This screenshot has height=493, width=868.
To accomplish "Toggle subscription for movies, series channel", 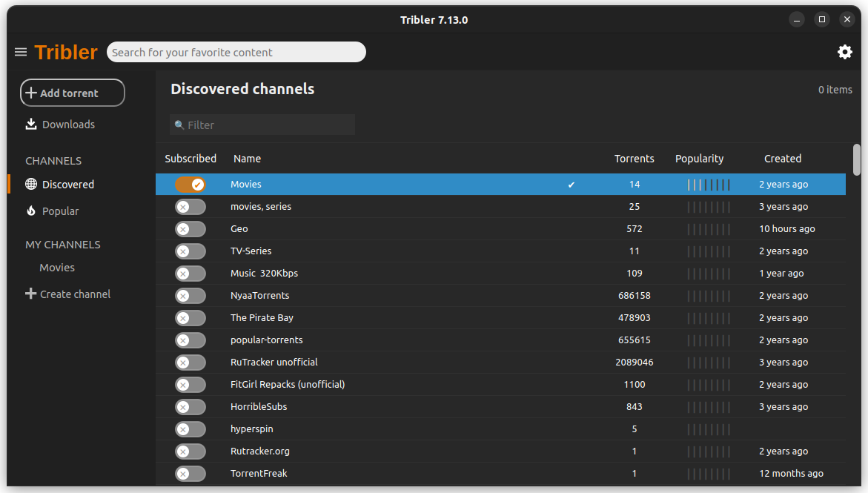I will 191,207.
